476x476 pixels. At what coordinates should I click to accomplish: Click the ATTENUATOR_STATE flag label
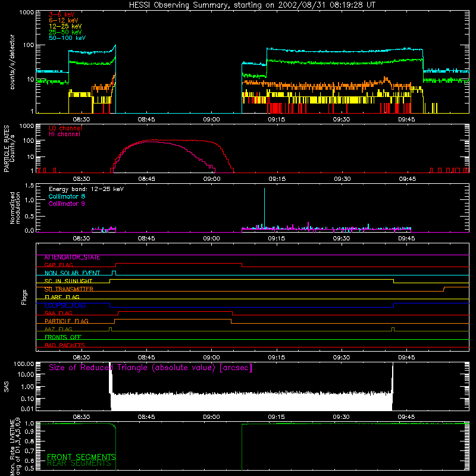tap(72, 258)
